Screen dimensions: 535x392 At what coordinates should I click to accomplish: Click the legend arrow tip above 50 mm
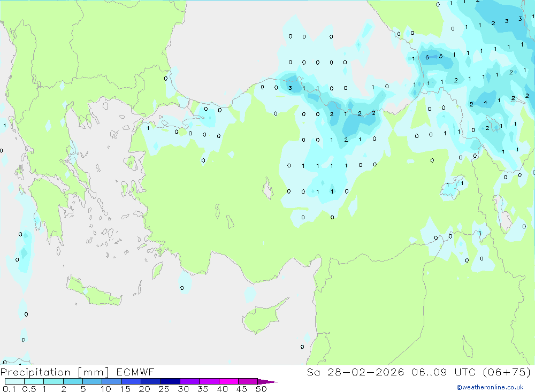(x=267, y=382)
